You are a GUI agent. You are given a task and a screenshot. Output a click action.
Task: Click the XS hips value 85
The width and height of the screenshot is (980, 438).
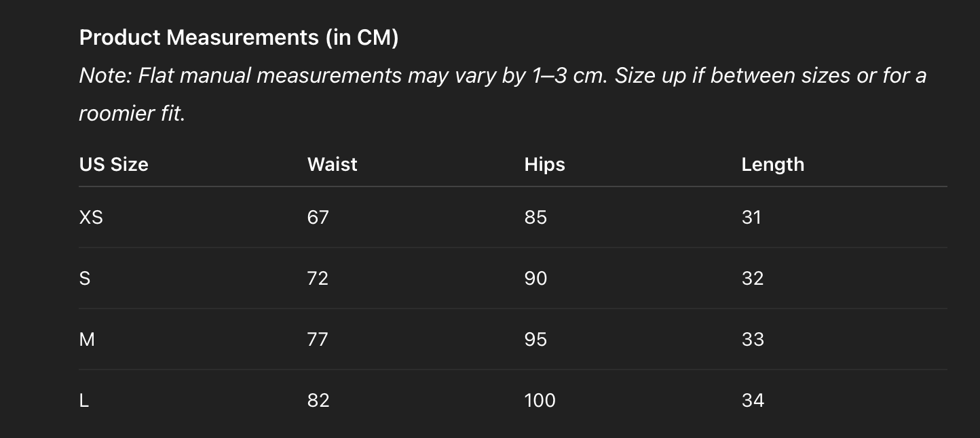[x=535, y=217]
